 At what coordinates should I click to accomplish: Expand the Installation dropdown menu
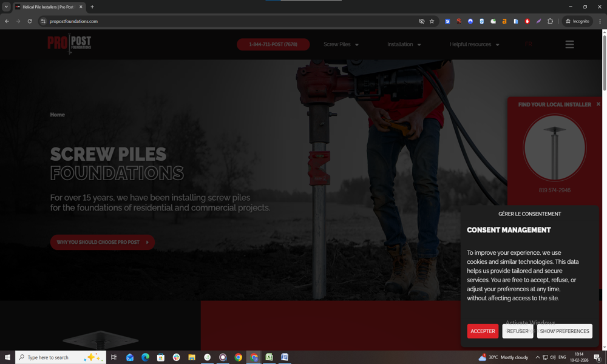[x=404, y=44]
